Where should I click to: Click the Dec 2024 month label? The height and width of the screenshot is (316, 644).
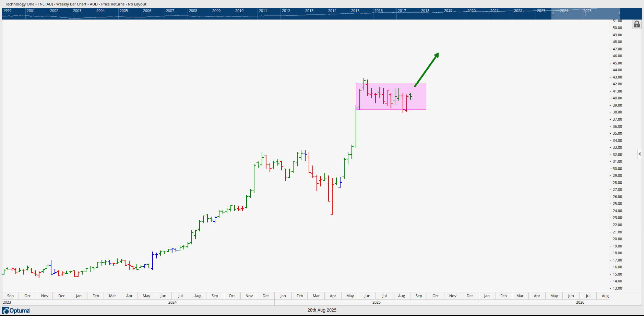266,296
